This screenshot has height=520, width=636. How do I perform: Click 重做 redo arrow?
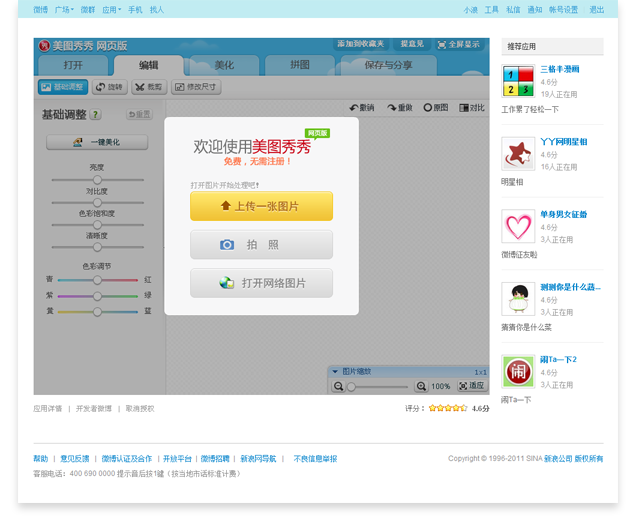point(400,107)
